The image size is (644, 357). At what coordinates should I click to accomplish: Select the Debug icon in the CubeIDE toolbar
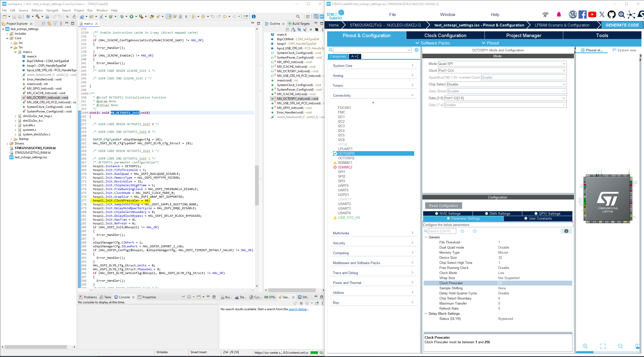tap(122, 17)
